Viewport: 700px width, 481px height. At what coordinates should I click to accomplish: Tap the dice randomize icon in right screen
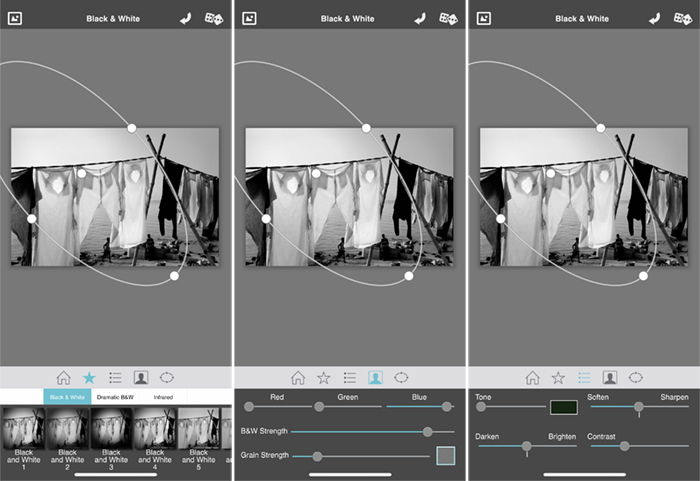coord(681,18)
